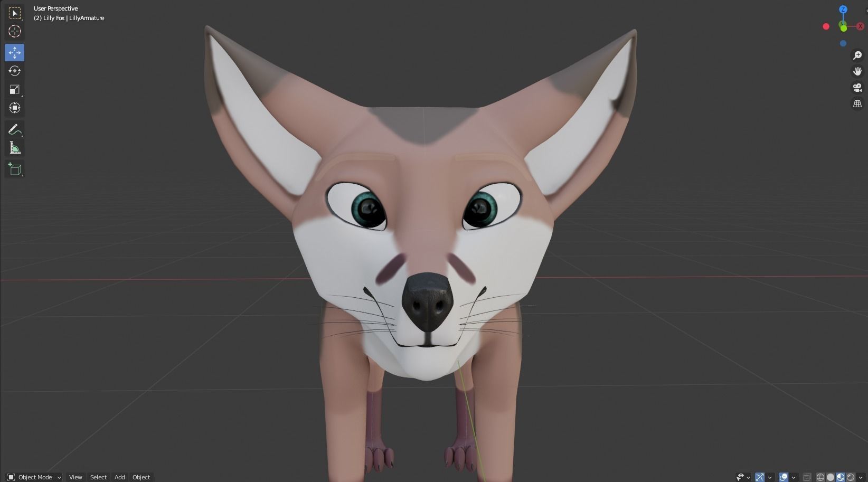Image resolution: width=868 pixels, height=482 pixels.
Task: Click the pan hand viewport control
Action: pos(857,71)
